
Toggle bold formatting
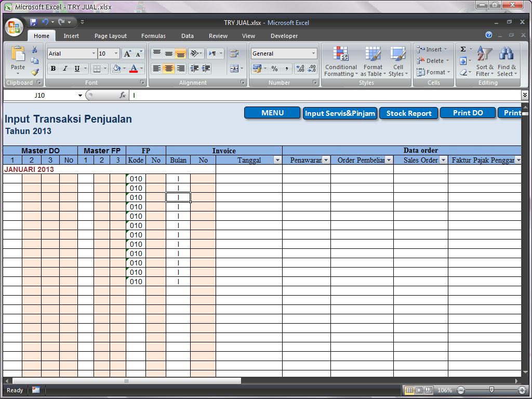coord(52,69)
